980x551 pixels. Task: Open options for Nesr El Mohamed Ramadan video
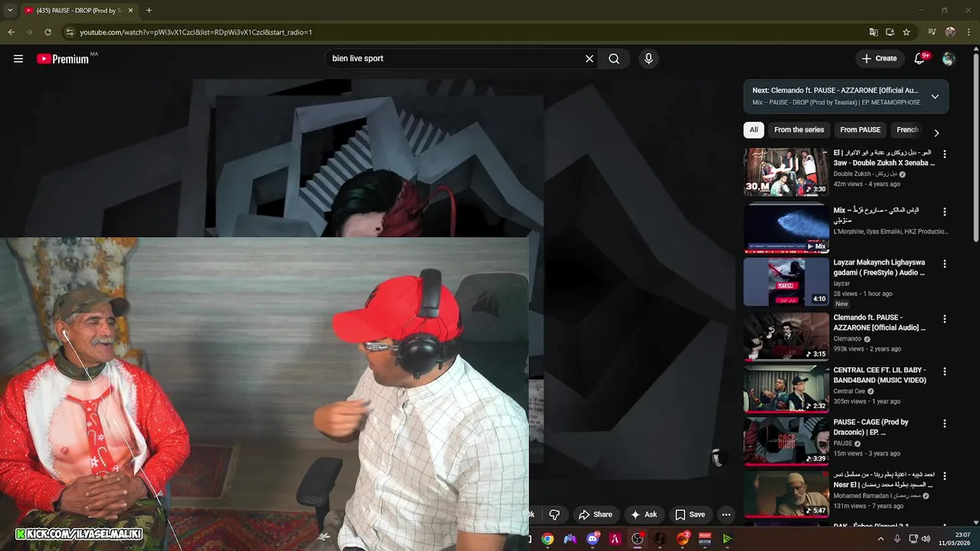[x=944, y=476]
